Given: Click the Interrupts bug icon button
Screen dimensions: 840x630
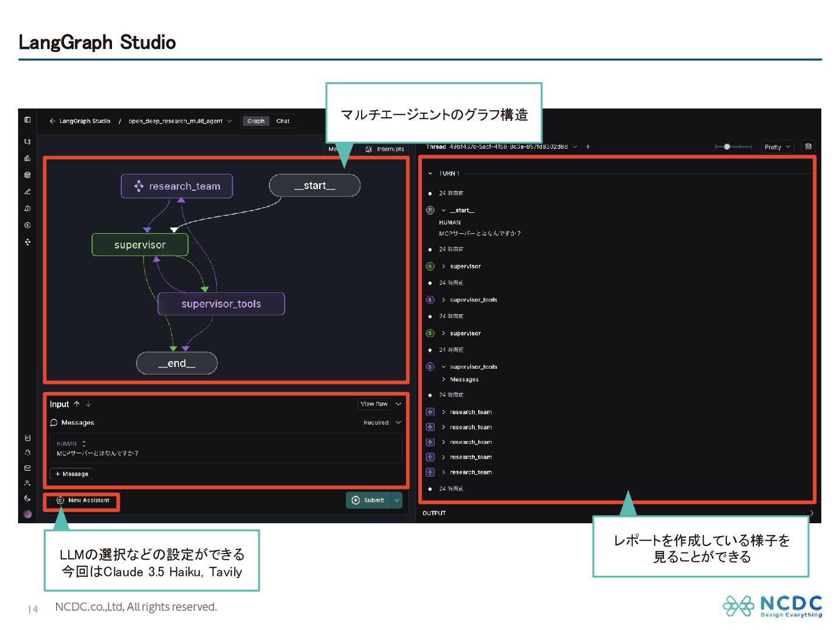Looking at the screenshot, I should pyautogui.click(x=384, y=149).
